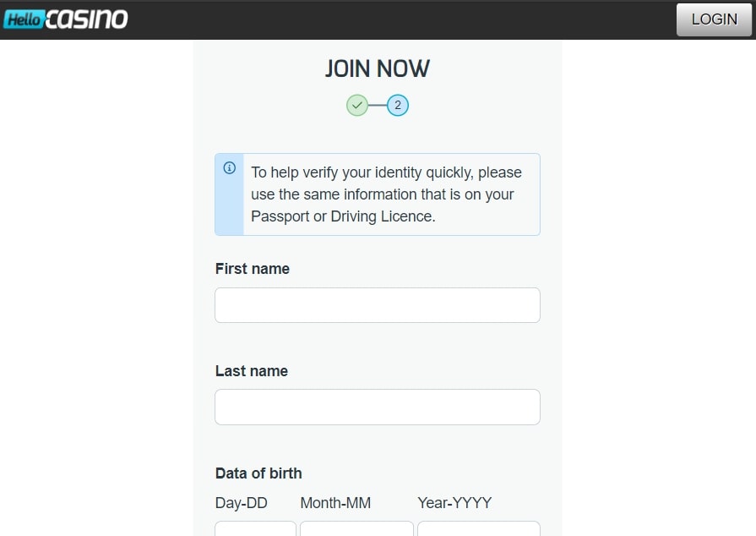The width and height of the screenshot is (756, 536).
Task: Click the Month-MM birth date field
Action: 356,531
